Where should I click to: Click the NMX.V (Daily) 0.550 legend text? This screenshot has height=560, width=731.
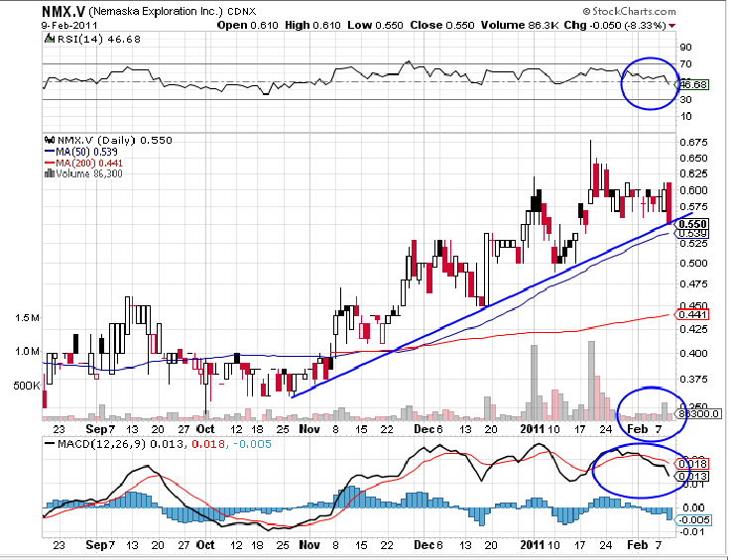click(115, 140)
